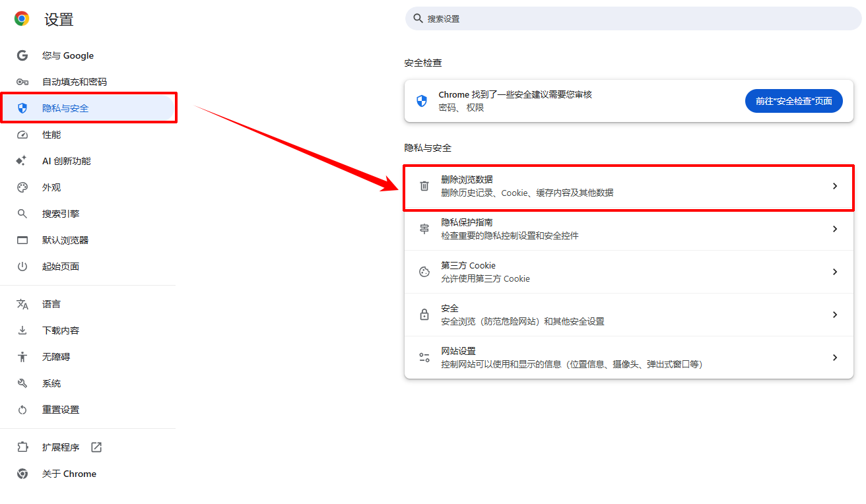866x504 pixels.
Task: Click the shield icon in sidebar
Action: 22,108
